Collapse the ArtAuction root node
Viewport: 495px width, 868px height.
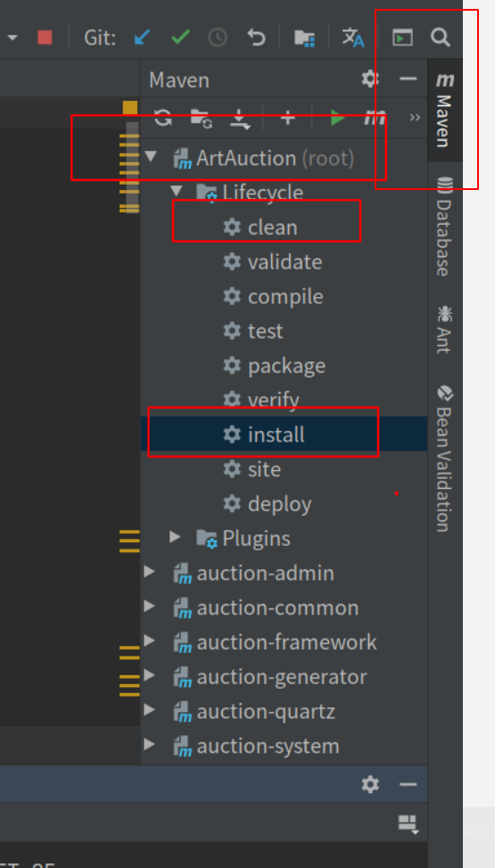click(151, 157)
